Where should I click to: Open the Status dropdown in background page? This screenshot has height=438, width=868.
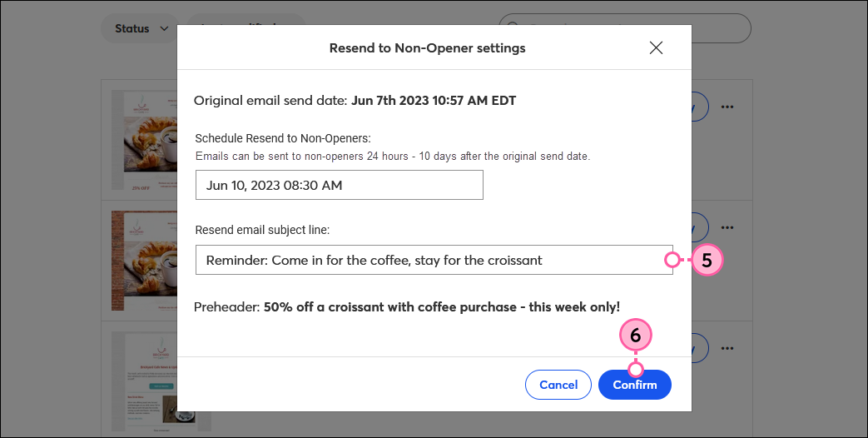(x=141, y=28)
